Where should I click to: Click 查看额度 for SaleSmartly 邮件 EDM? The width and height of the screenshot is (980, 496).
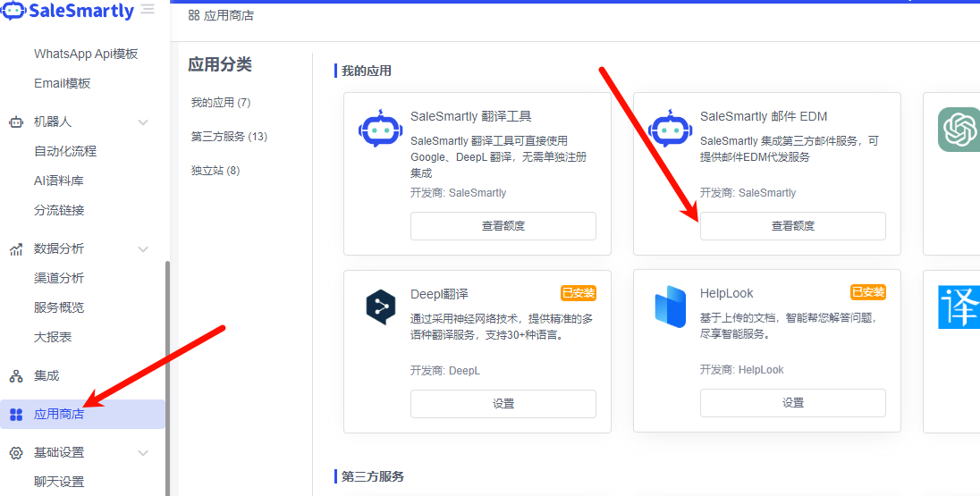point(792,226)
